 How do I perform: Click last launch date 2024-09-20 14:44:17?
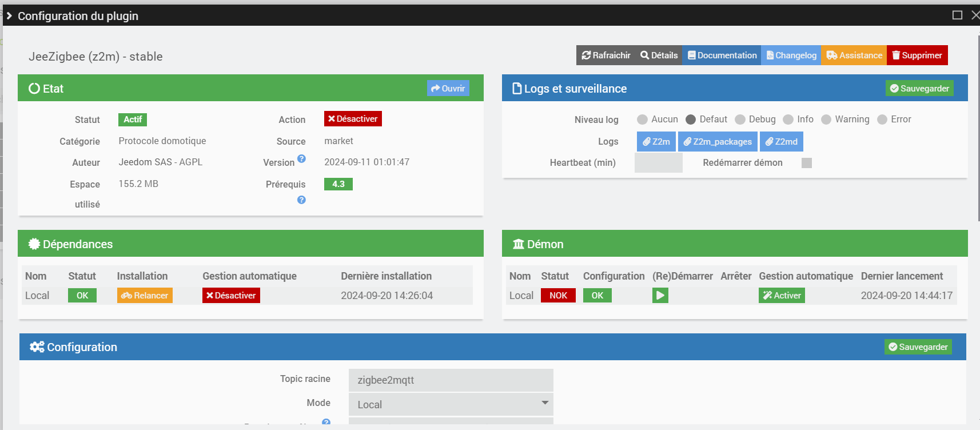point(907,296)
